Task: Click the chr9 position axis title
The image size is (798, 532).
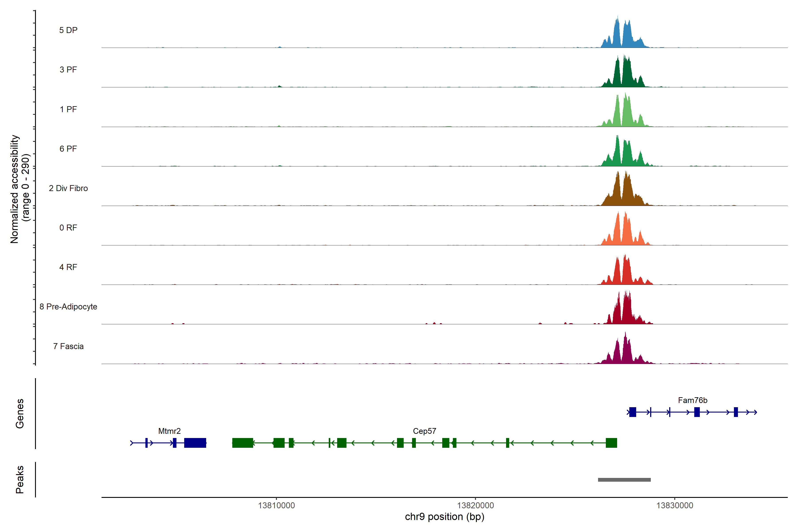Action: point(444,517)
